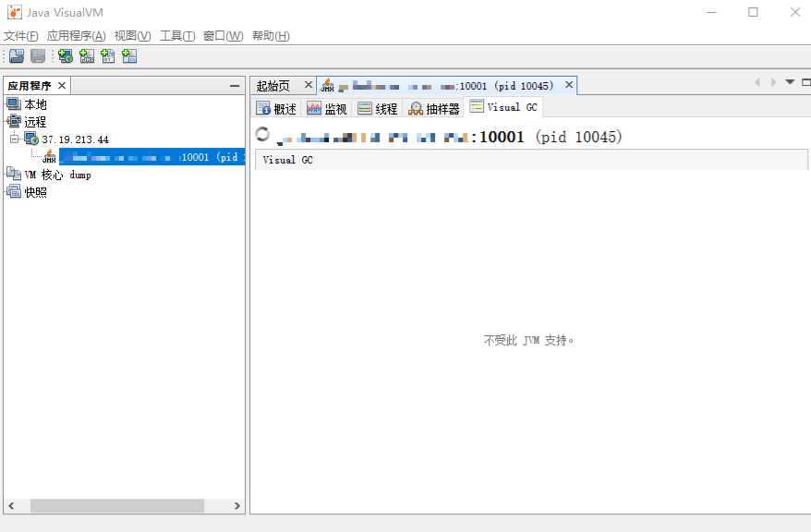The height and width of the screenshot is (532, 811).
Task: Select the JMX application with pid entry
Action: coord(151,157)
